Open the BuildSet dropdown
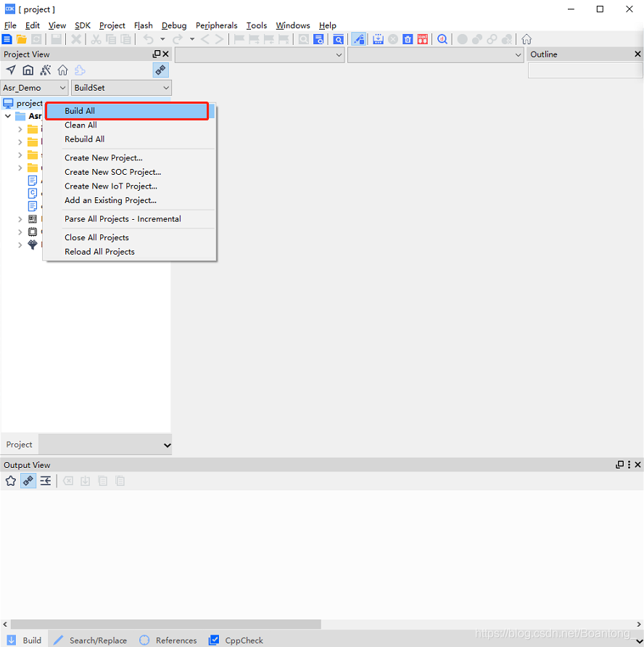644x647 pixels. 121,88
